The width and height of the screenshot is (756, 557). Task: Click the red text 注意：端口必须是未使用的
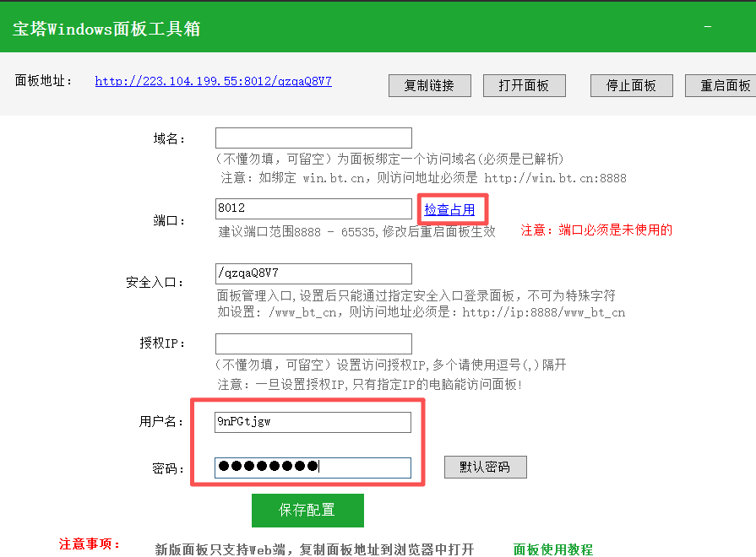(x=596, y=230)
